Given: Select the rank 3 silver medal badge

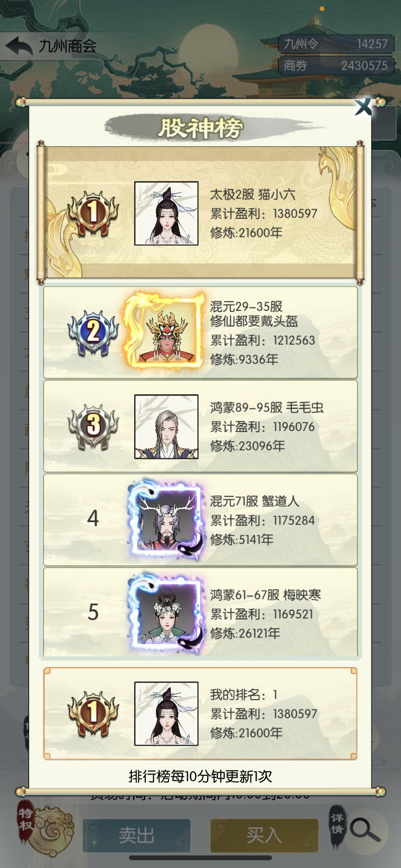Looking at the screenshot, I should pyautogui.click(x=93, y=426).
